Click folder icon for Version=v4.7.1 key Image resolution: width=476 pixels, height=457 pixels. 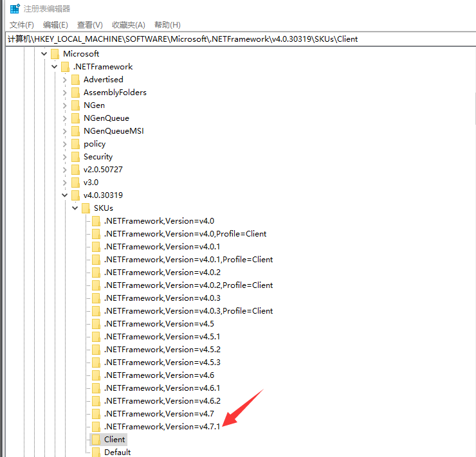pos(96,427)
